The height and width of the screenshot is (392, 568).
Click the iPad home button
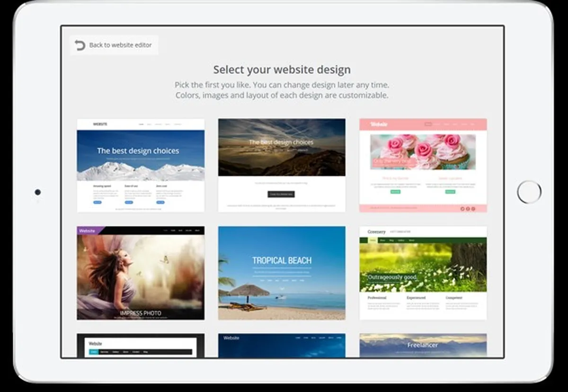tap(529, 192)
